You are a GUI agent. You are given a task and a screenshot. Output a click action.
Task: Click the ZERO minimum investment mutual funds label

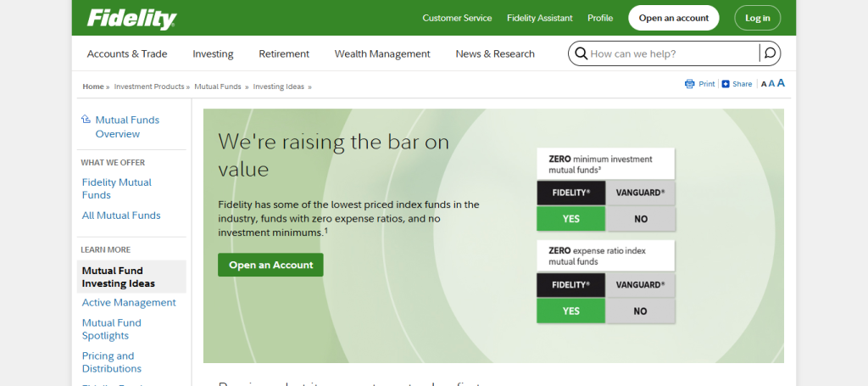[605, 164]
